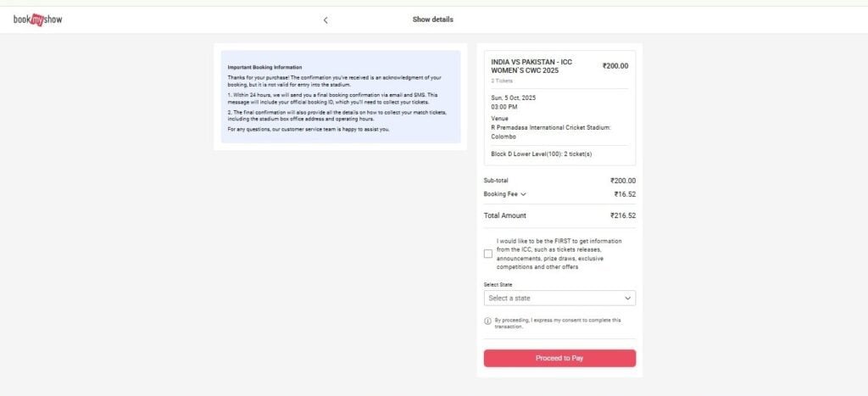The height and width of the screenshot is (396, 868).
Task: Click the Proceed to Pay button
Action: [559, 359]
